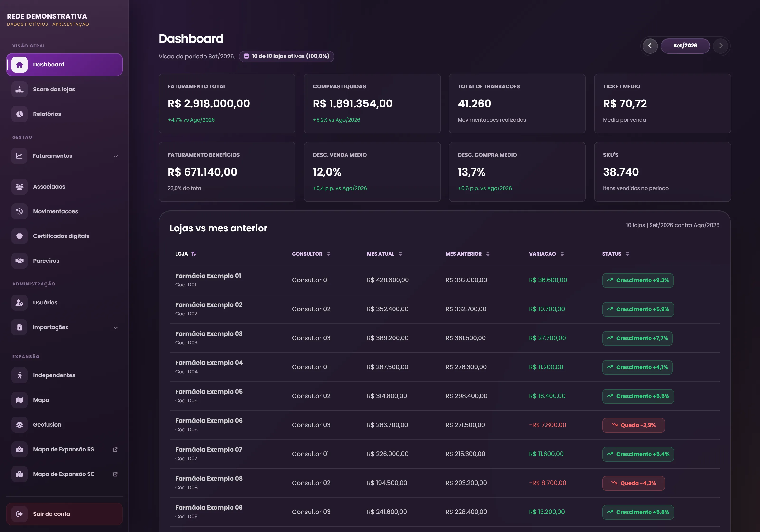Click Farmácia Exemplo 05 store name
Image resolution: width=760 pixels, height=532 pixels.
click(209, 392)
